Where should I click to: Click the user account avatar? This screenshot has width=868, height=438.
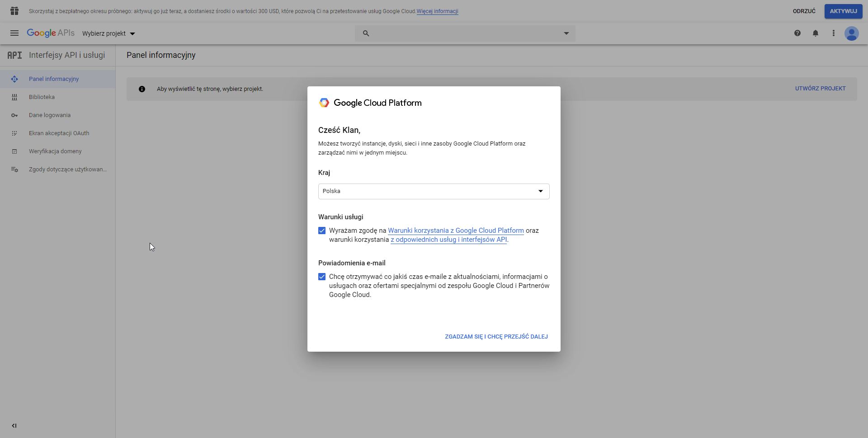tap(852, 33)
